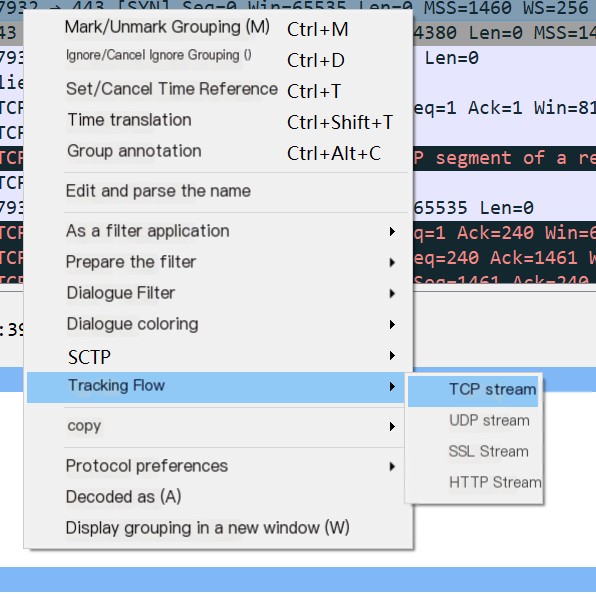The width and height of the screenshot is (596, 600).
Task: Select packet row showing '65535 Len=0'
Action: 504,208
